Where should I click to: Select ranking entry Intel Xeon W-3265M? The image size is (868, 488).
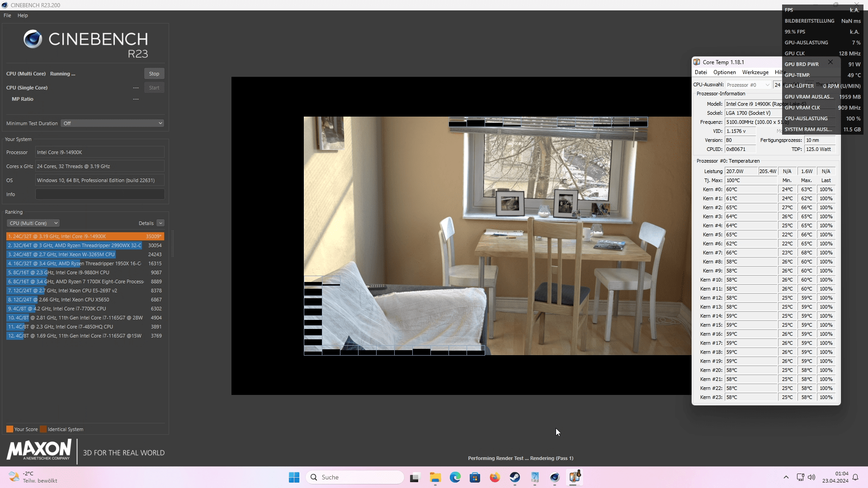(x=85, y=254)
